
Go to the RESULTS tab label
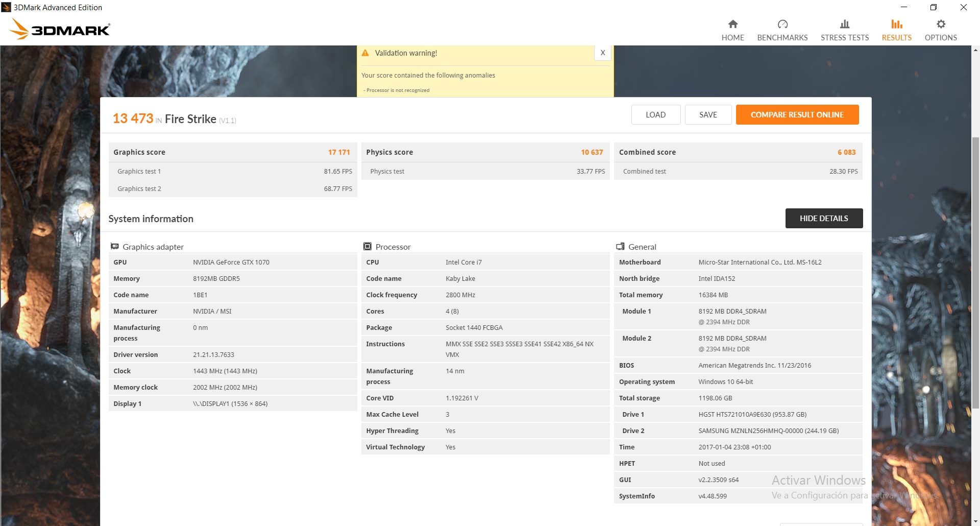click(897, 38)
